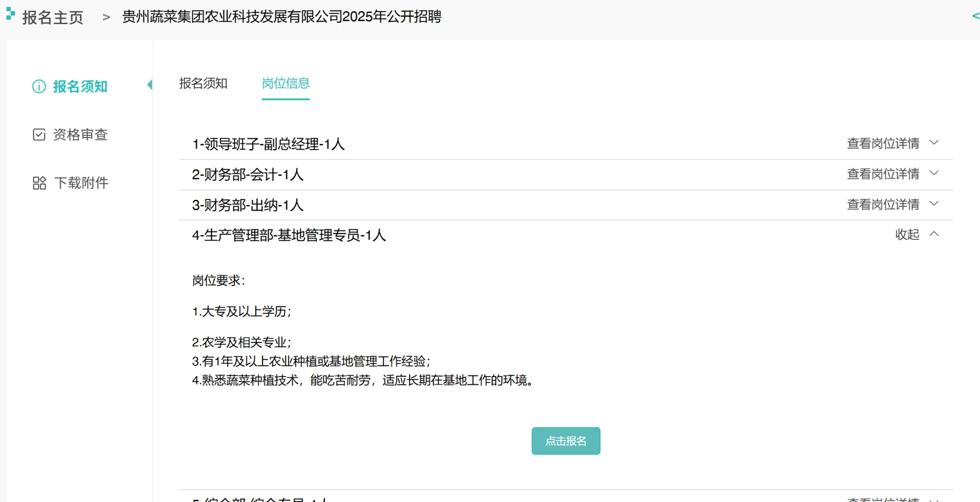Open 资格审查 in the sidebar
This screenshot has width=980, height=502.
click(80, 135)
